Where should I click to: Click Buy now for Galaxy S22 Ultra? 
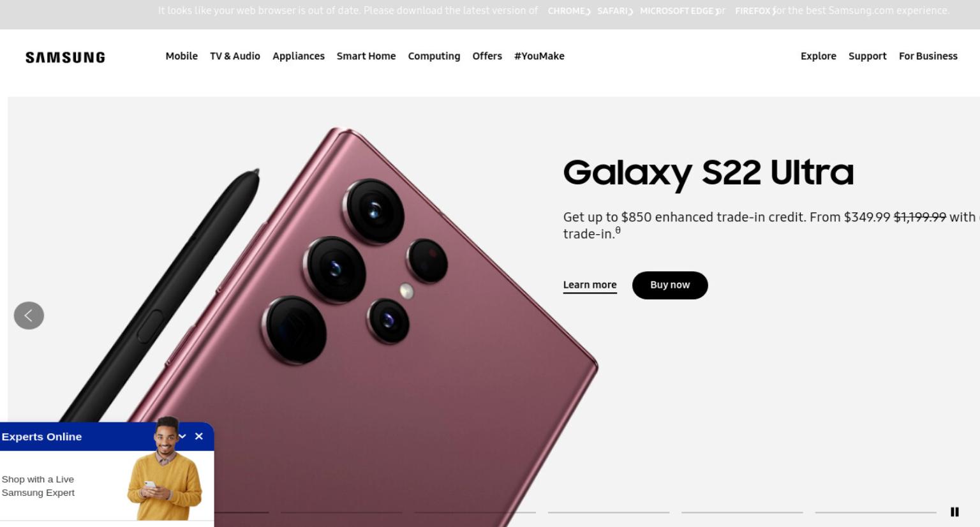click(x=670, y=285)
